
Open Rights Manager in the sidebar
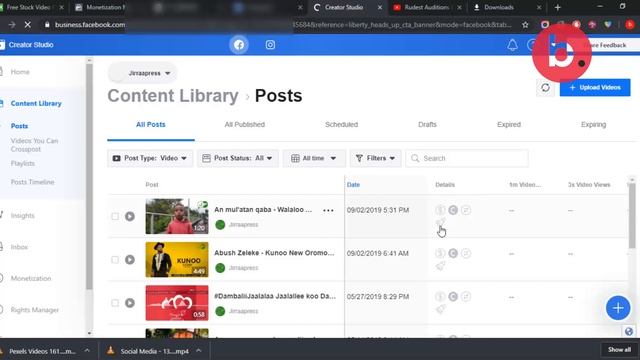click(x=34, y=310)
